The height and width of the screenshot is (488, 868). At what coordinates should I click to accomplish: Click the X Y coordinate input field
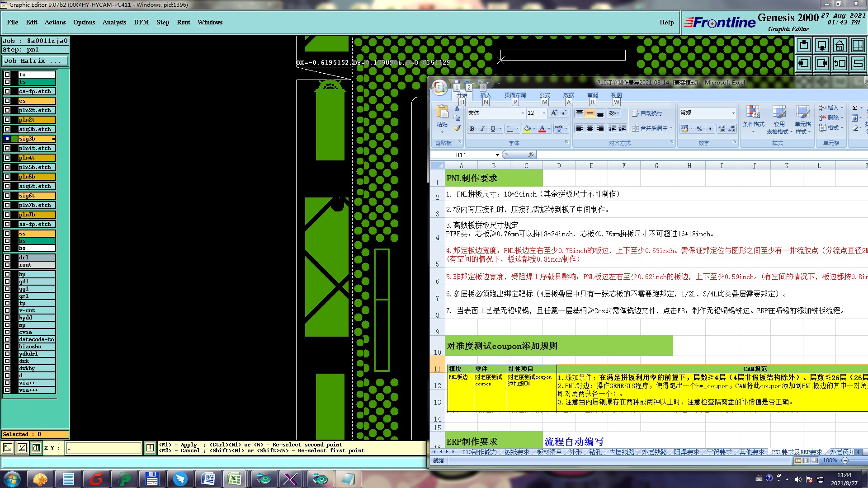pyautogui.click(x=104, y=448)
